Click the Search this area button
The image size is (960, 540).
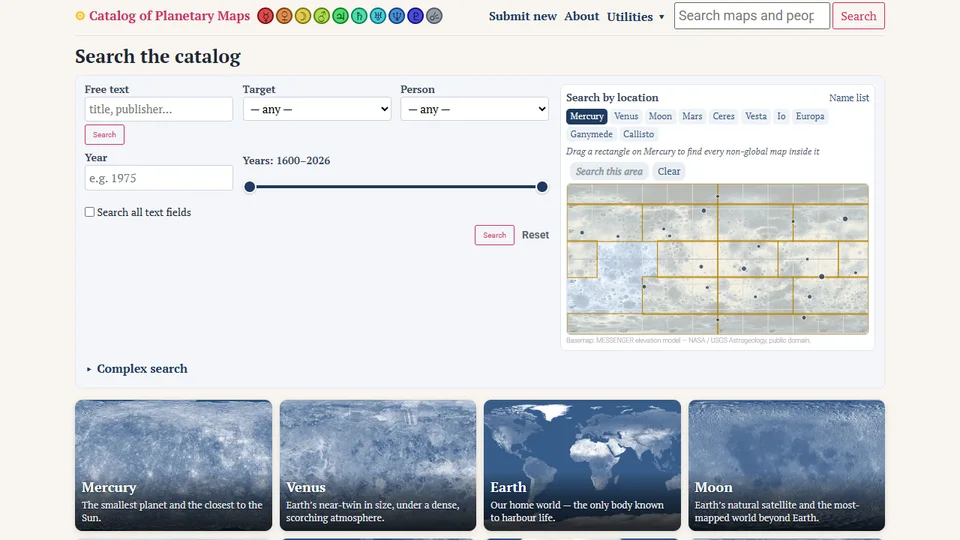[x=609, y=171]
